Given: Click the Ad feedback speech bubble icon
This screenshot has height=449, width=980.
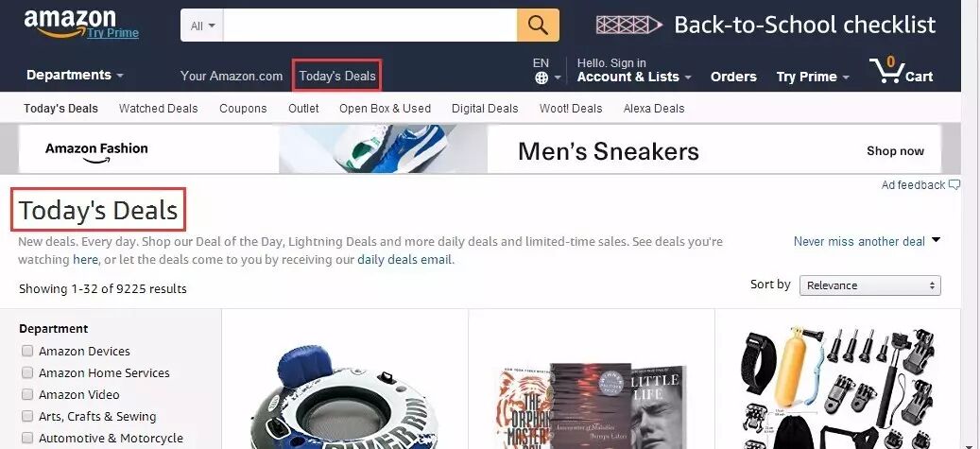Looking at the screenshot, I should tap(954, 184).
